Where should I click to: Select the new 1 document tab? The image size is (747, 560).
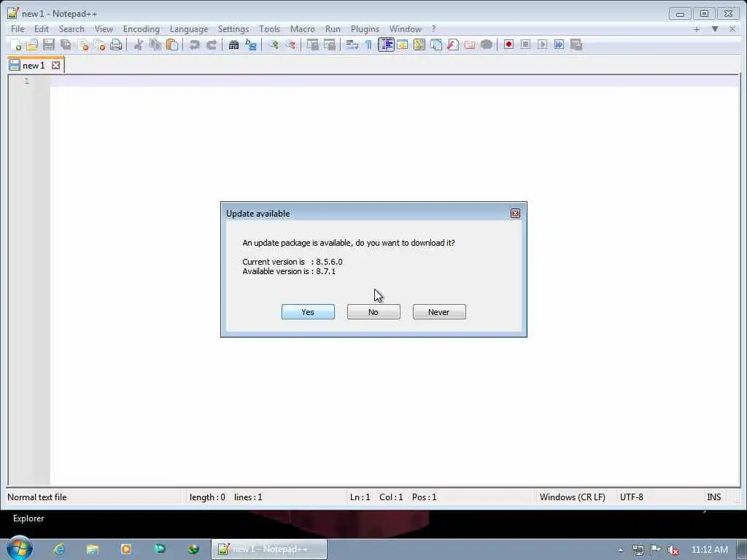34,65
